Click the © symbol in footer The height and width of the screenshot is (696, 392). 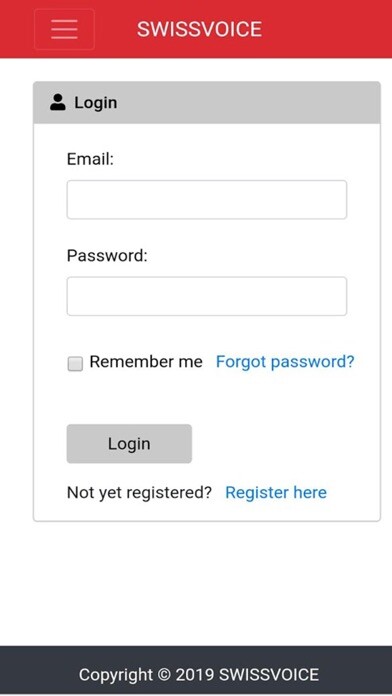(164, 675)
